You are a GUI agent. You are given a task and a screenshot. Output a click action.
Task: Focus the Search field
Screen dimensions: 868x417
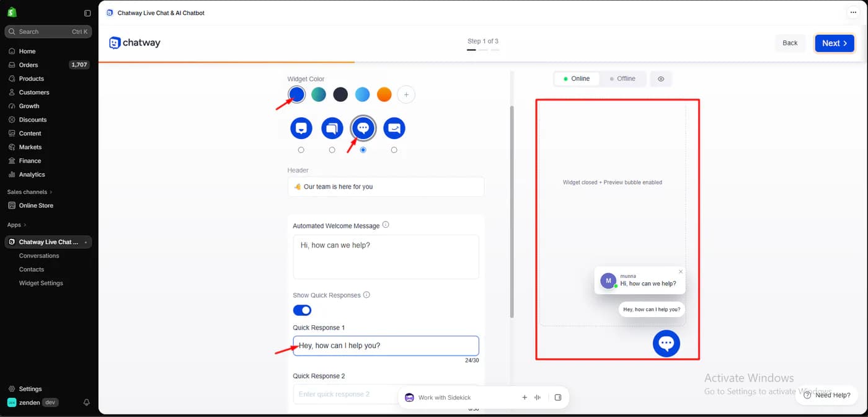(x=48, y=32)
